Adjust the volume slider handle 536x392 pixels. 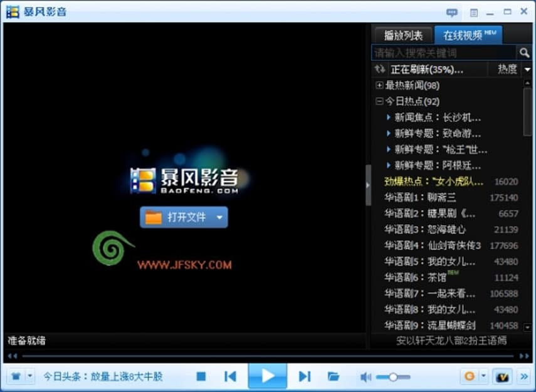click(392, 376)
